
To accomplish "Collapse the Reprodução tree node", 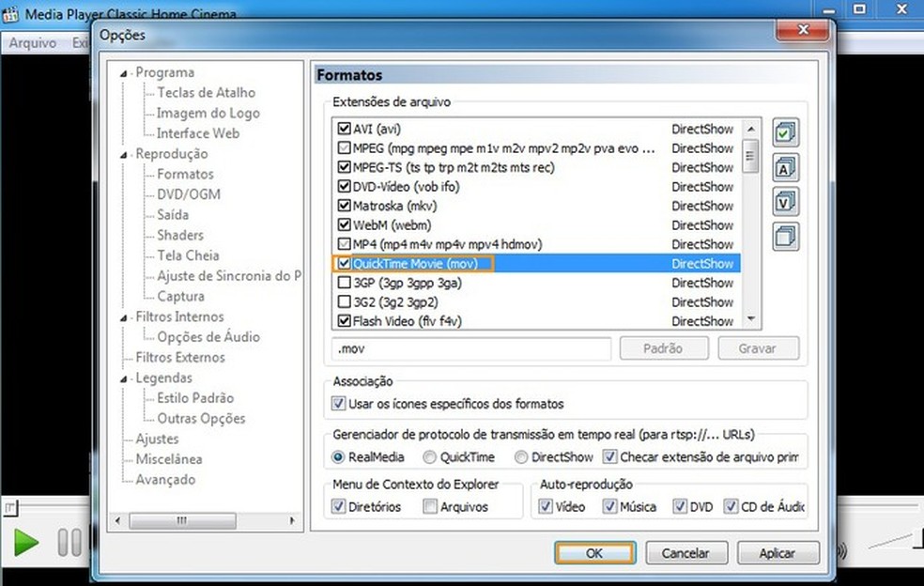I will click(x=123, y=155).
